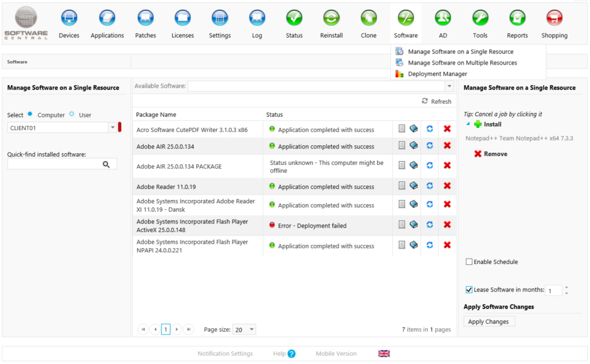Open the Status section
590x364 pixels.
click(x=294, y=24)
